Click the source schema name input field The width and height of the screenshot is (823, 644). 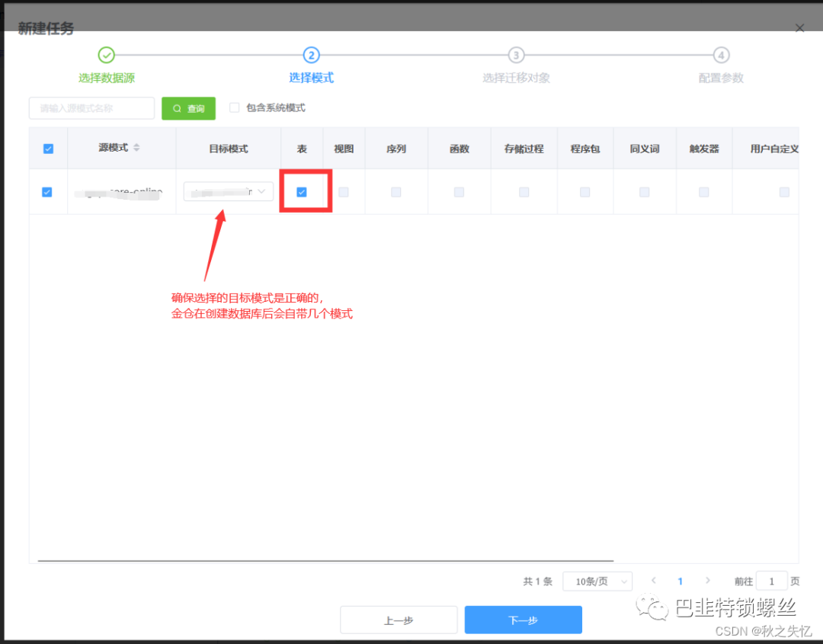[91, 108]
